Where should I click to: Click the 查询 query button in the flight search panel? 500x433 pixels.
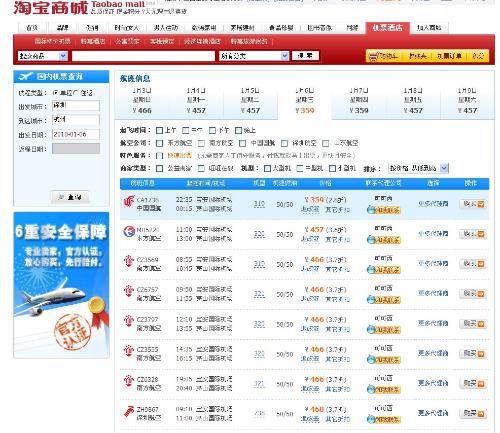tap(70, 197)
